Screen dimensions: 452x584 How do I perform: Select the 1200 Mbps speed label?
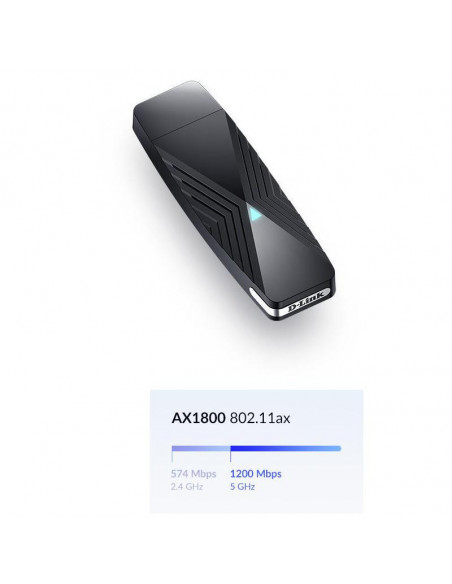tap(255, 474)
